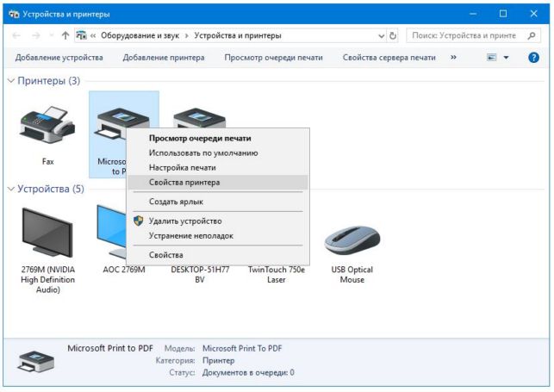Open the breadcrumb arrow after Оборудование и звук
This screenshot has height=392, width=554.
click(x=187, y=35)
